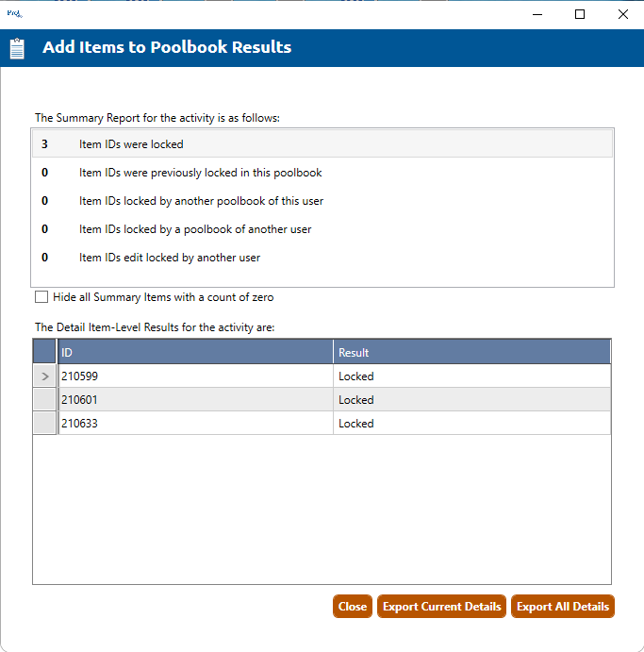
Task: Minimize the results window
Action: (537, 14)
